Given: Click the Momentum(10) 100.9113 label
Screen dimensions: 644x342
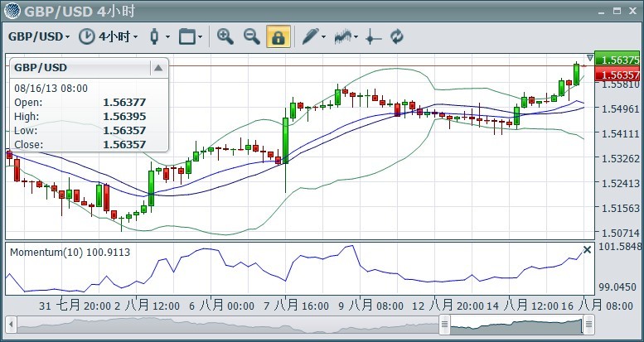Looking at the screenshot, I should [x=70, y=252].
